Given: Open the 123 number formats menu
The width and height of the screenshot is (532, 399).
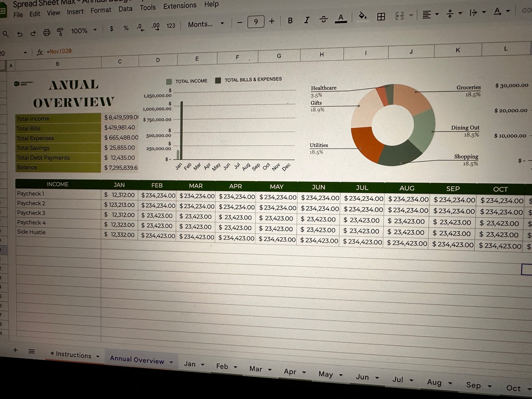Looking at the screenshot, I should (171, 25).
